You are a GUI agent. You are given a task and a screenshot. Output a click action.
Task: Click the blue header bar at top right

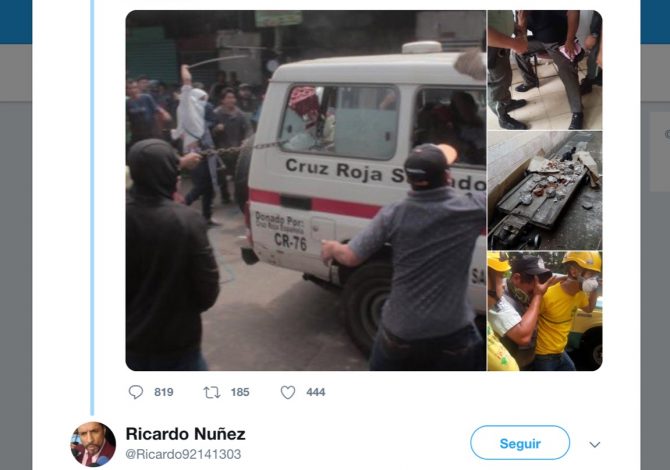(655, 22)
